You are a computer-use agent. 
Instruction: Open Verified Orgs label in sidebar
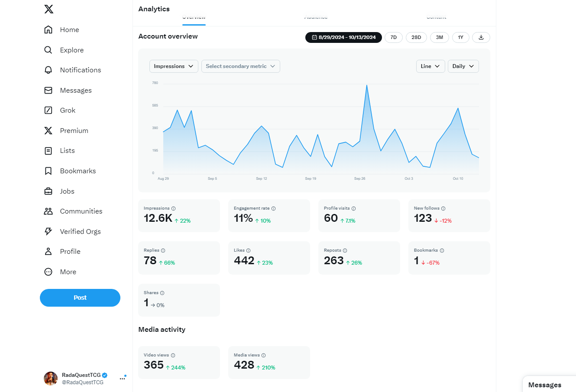click(x=81, y=231)
